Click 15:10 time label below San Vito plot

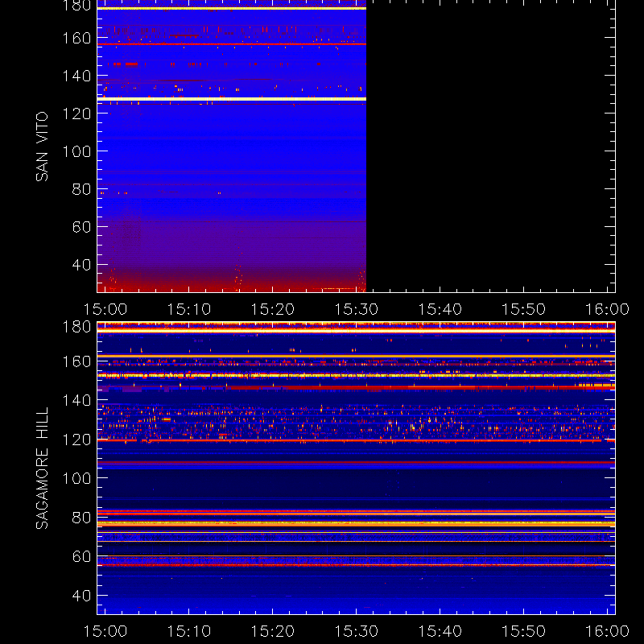[189, 309]
